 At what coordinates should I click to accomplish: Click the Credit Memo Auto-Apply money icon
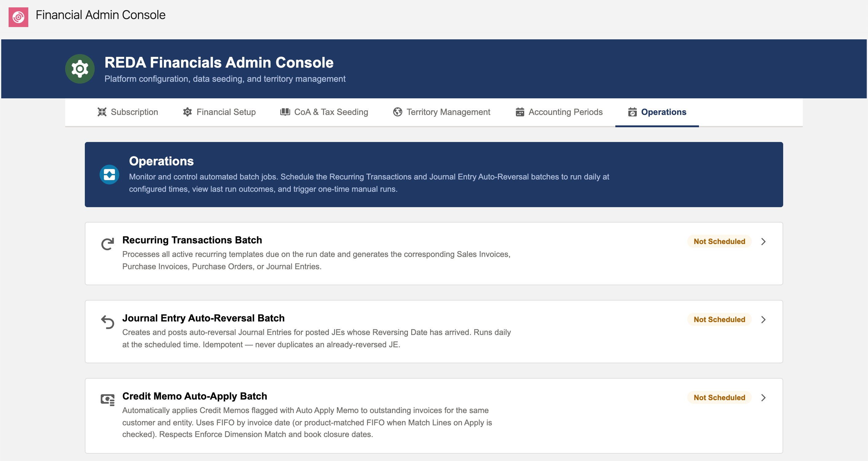point(108,400)
